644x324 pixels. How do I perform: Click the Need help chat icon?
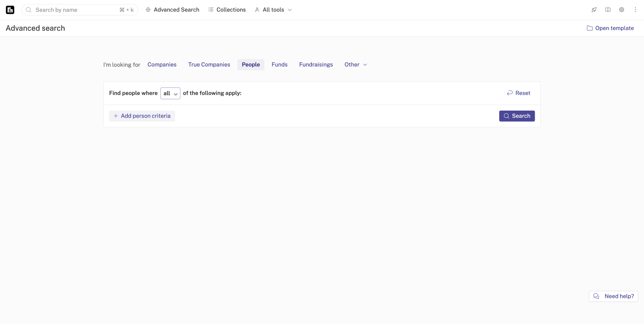[x=596, y=296]
